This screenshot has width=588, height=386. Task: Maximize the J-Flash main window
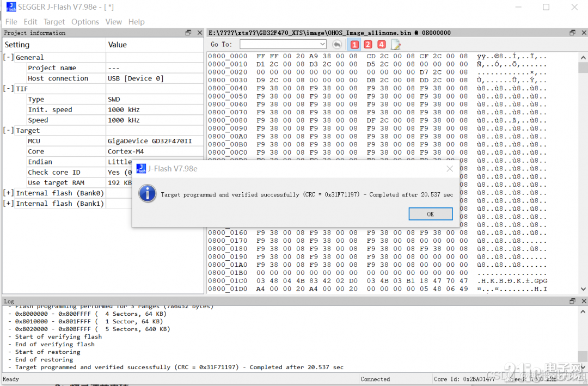546,7
